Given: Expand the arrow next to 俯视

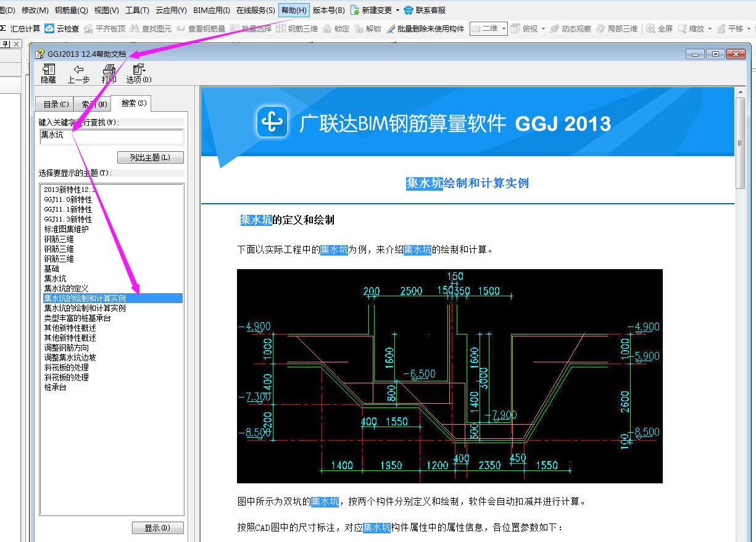Looking at the screenshot, I should (x=542, y=28).
